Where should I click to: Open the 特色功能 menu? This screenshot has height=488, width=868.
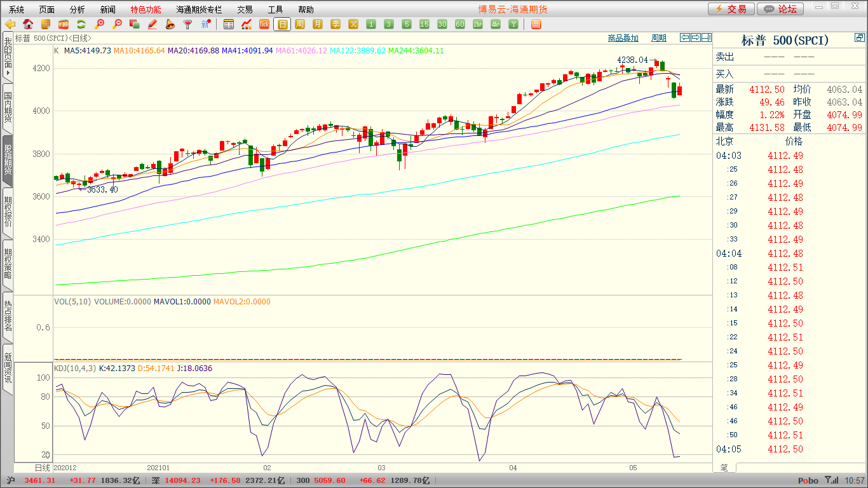click(146, 10)
